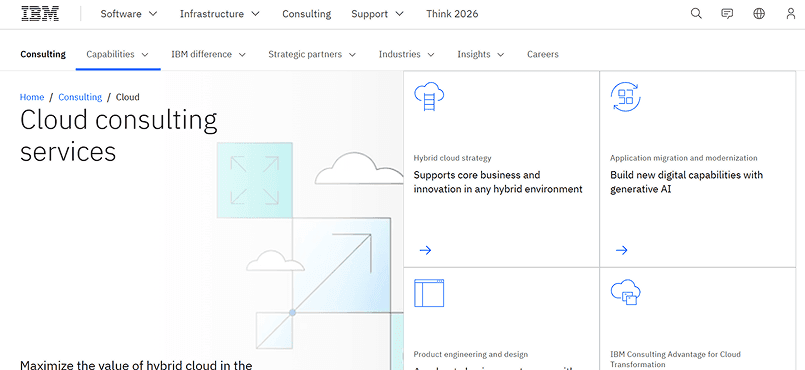Click the Cloud consulting services heading
The width and height of the screenshot is (805, 370).
click(119, 136)
